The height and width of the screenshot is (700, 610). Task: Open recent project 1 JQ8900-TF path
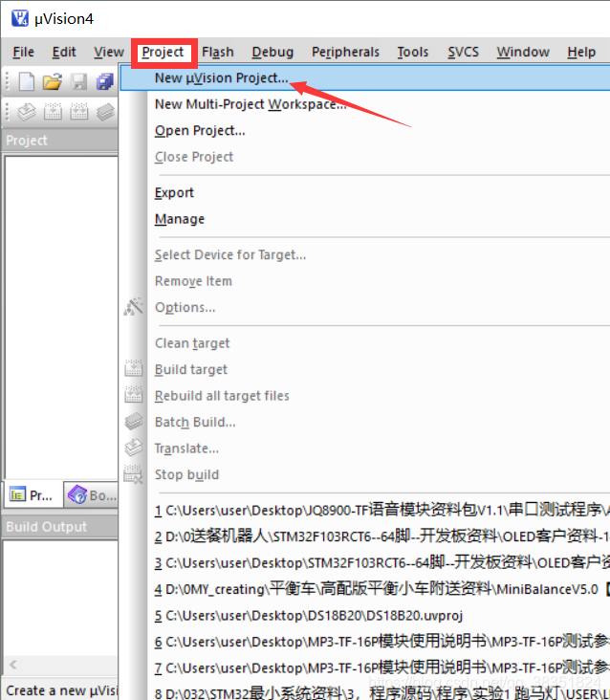tap(365, 510)
